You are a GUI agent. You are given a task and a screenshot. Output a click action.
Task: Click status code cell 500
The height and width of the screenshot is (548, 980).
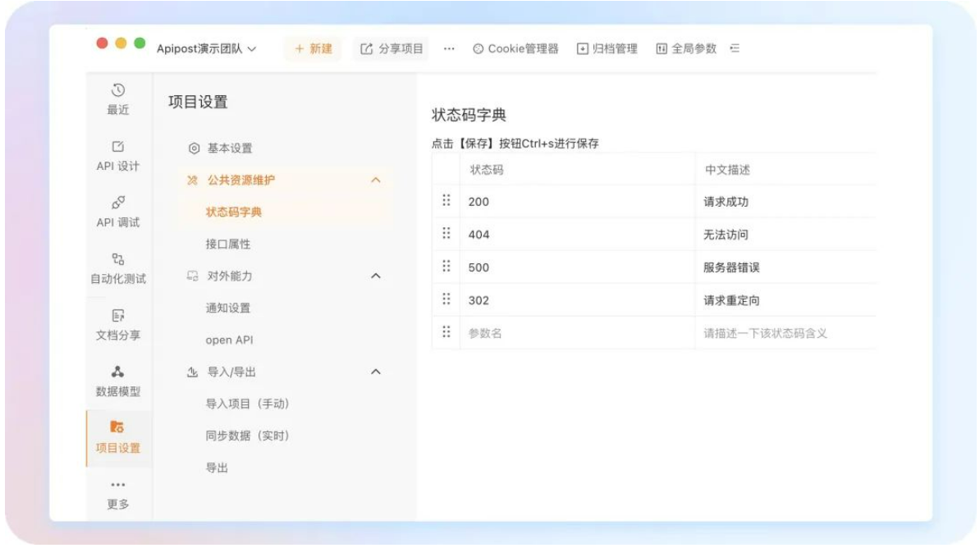pos(578,267)
